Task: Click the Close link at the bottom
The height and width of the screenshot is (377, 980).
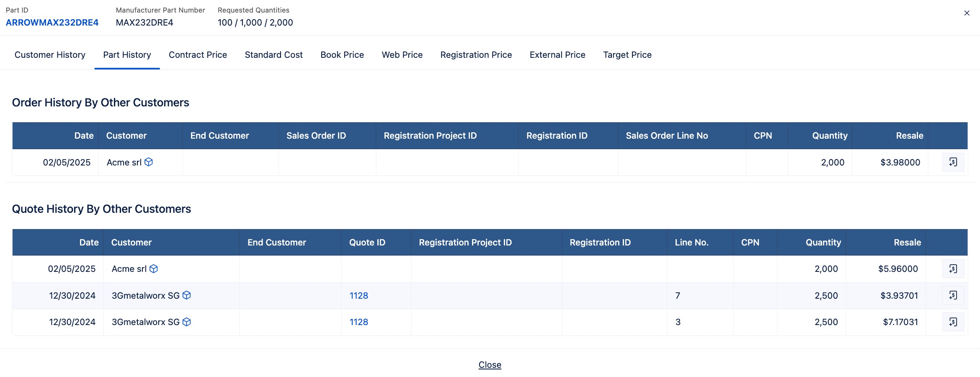Action: point(490,365)
